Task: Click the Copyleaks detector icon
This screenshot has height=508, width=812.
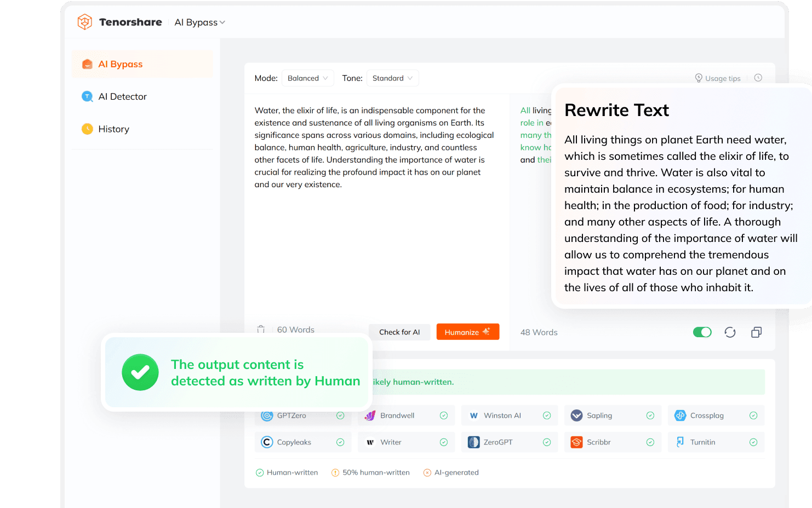Action: click(267, 442)
